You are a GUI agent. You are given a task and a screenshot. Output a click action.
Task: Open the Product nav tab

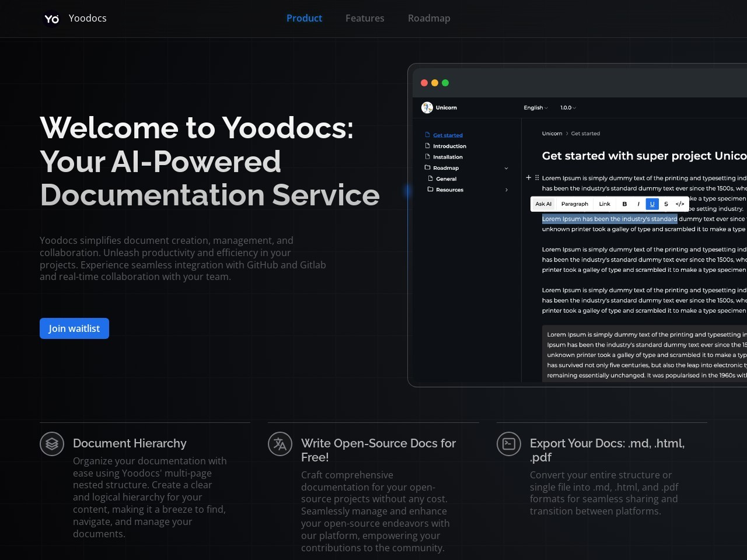click(304, 18)
